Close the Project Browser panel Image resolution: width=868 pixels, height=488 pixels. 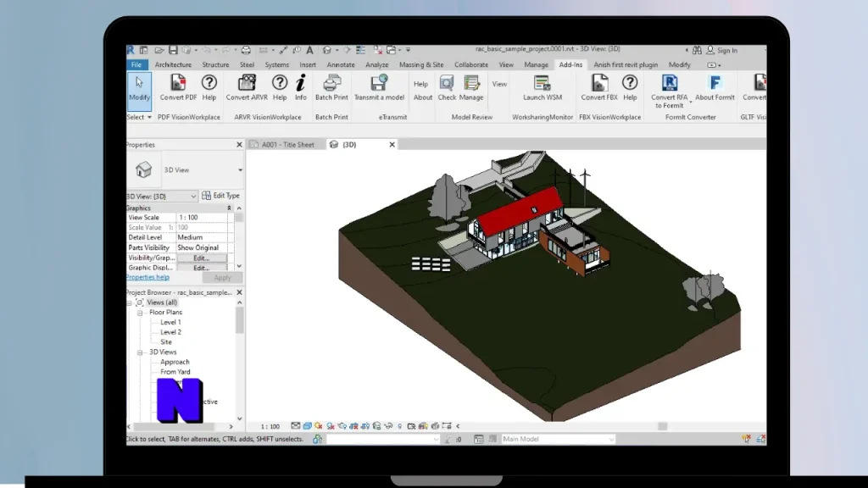coord(239,292)
